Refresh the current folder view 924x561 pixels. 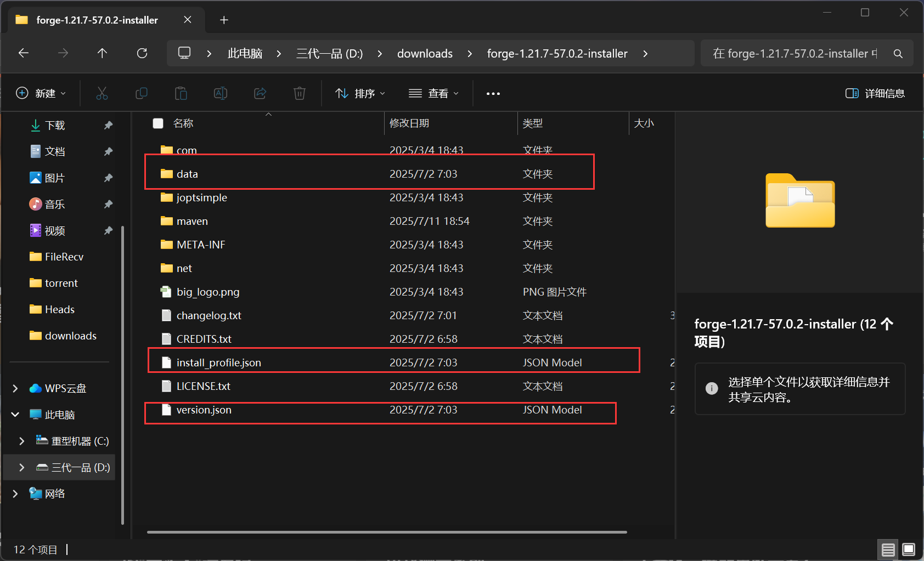[x=142, y=53]
